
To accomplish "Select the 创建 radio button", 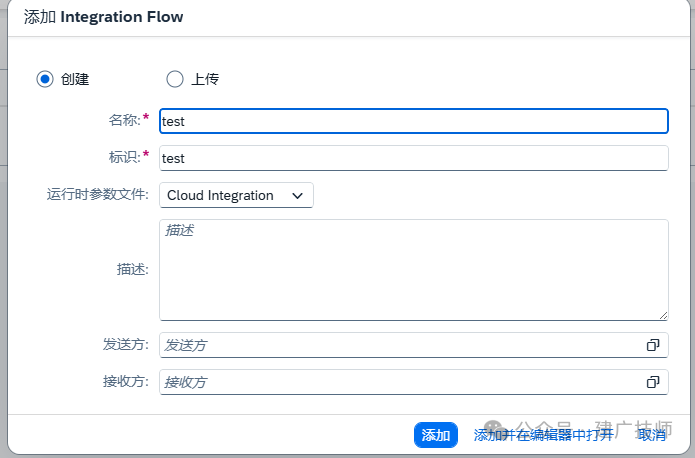I will coord(45,79).
